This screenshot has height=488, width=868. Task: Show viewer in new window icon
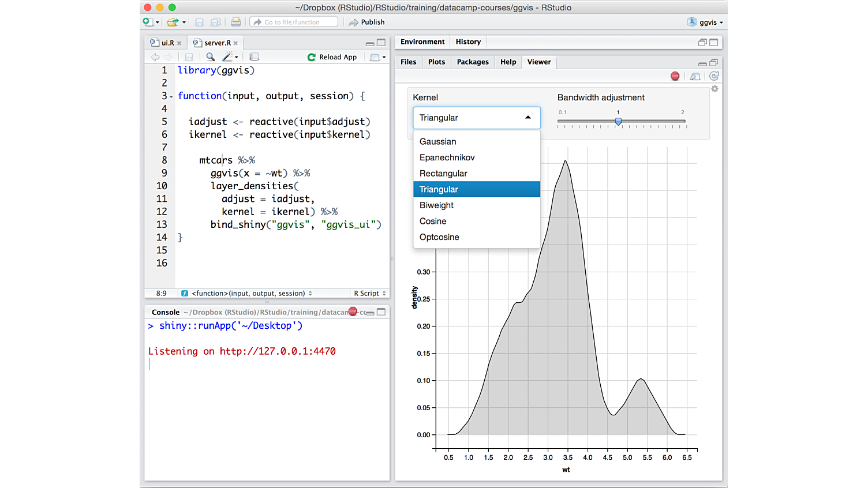[x=695, y=76]
